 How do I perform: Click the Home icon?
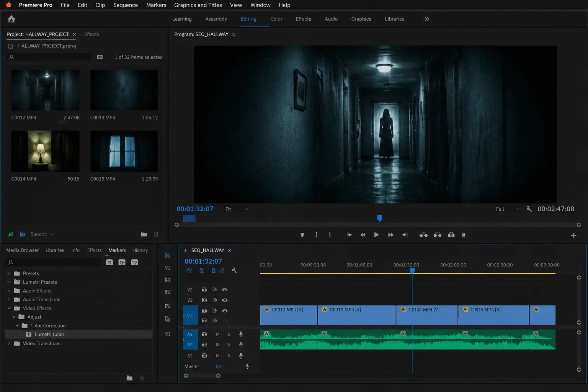(x=11, y=19)
